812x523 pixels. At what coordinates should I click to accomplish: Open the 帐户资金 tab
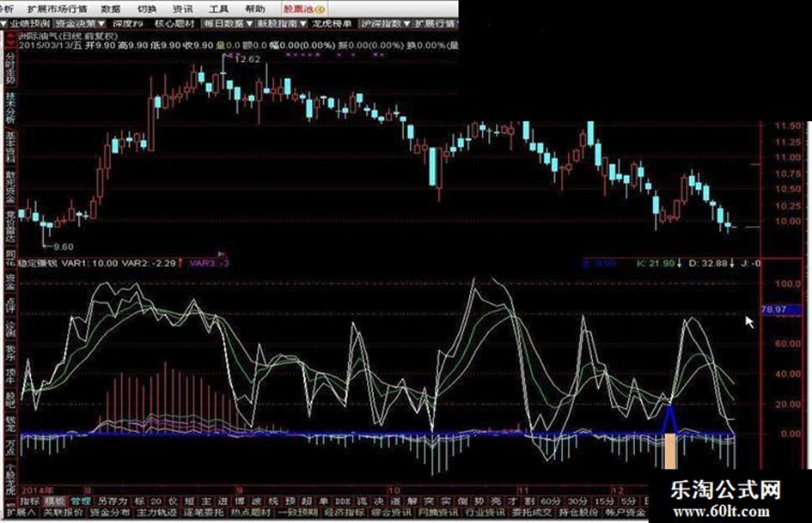625,513
